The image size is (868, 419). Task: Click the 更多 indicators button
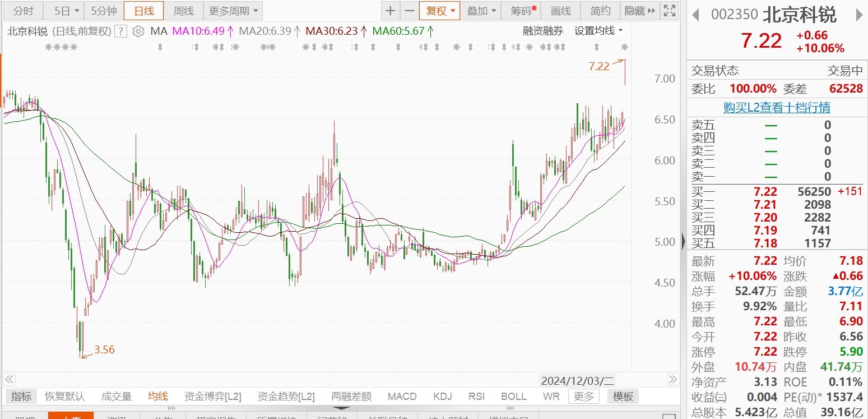(583, 397)
